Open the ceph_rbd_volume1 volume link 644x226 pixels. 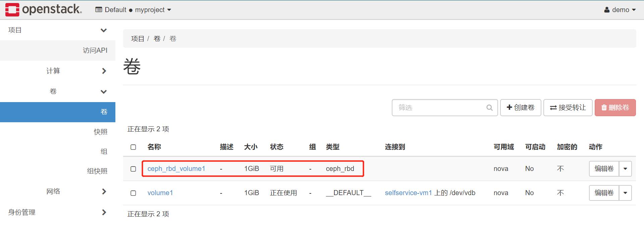pos(176,169)
